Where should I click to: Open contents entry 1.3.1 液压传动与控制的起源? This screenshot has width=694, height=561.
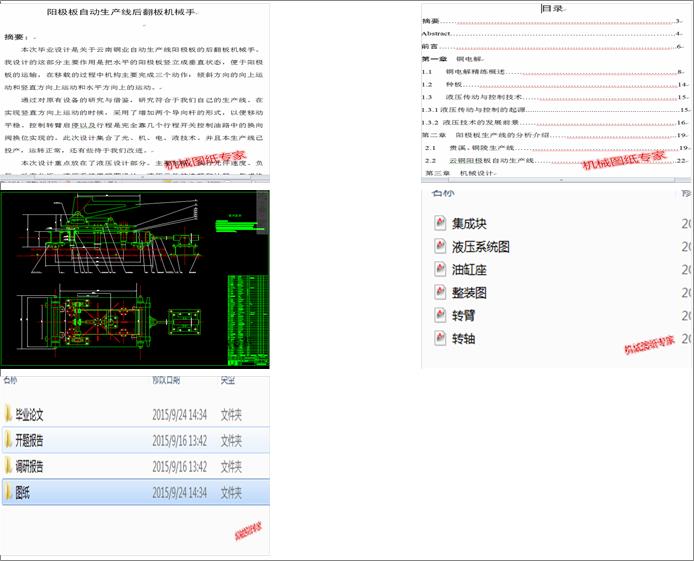[555, 109]
